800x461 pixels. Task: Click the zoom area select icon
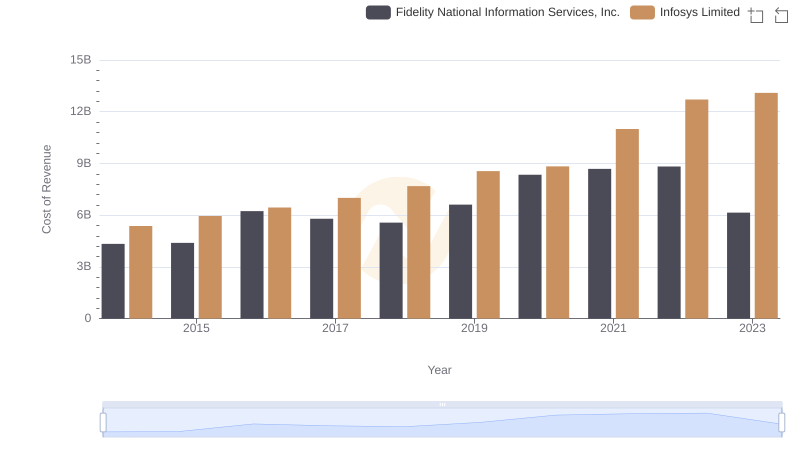tap(756, 15)
